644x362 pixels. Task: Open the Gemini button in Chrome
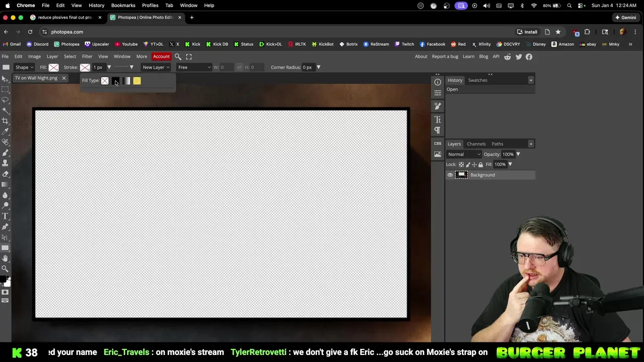(625, 18)
